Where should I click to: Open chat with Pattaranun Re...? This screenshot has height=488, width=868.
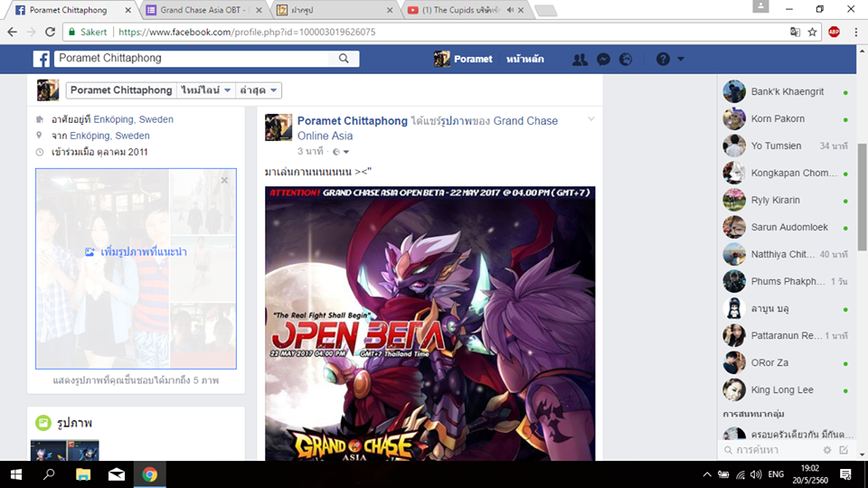coord(786,336)
